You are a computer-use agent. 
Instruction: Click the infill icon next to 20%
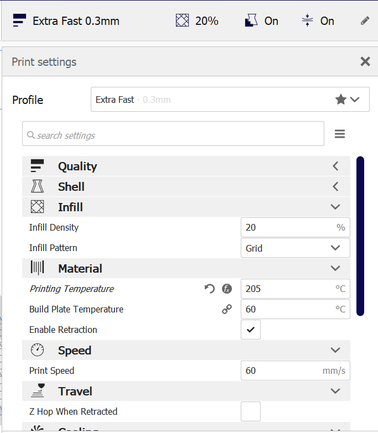click(182, 21)
